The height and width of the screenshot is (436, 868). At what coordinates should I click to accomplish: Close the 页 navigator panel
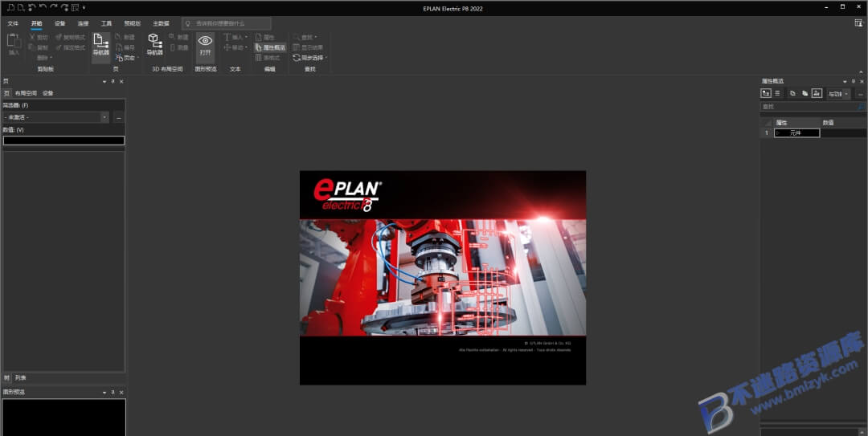pos(122,82)
